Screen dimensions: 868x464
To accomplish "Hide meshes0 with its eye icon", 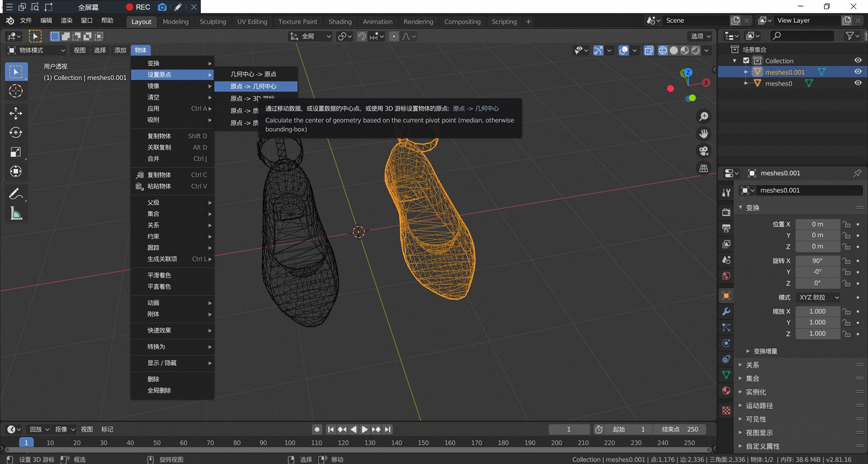I will [x=858, y=83].
